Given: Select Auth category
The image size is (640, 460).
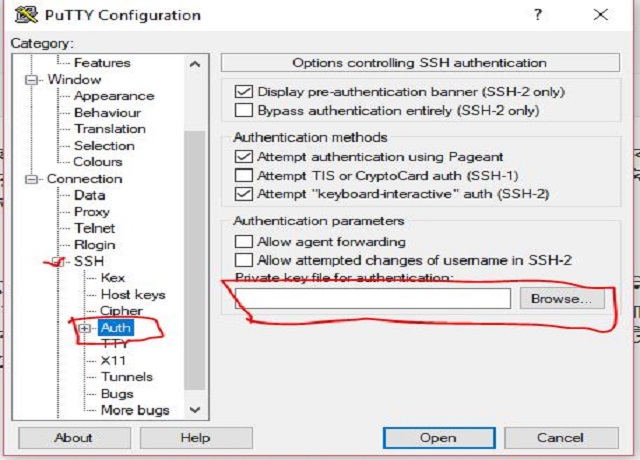Looking at the screenshot, I should [x=116, y=328].
